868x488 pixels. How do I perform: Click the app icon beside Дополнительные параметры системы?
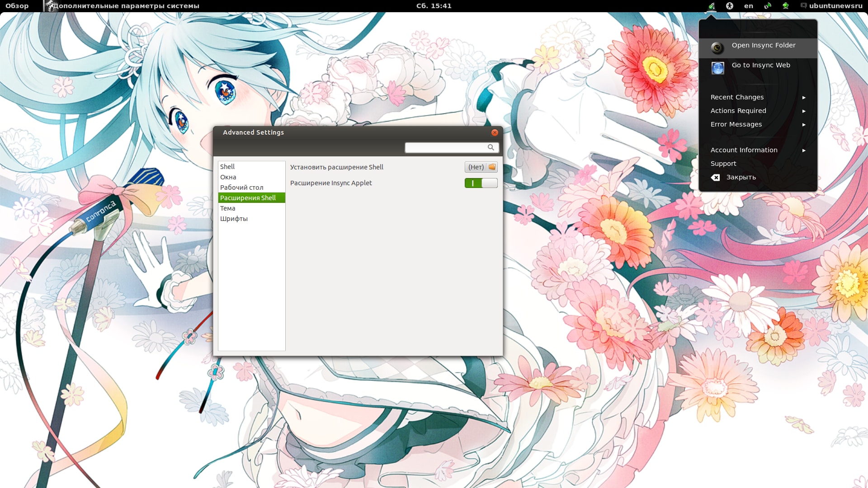pos(50,6)
